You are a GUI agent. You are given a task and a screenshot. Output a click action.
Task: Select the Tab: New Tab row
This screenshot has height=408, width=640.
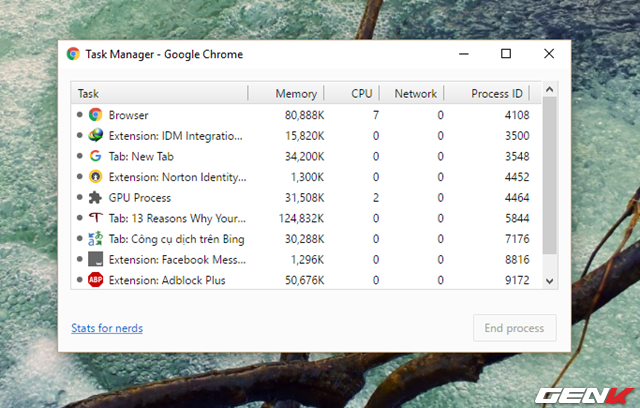pos(307,156)
